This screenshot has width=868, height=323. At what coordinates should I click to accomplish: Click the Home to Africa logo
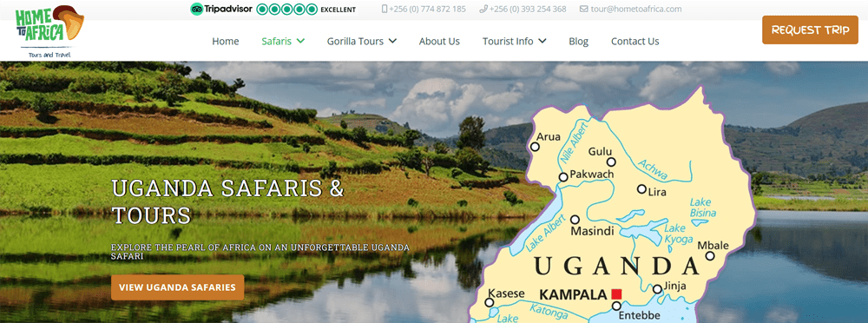(49, 31)
